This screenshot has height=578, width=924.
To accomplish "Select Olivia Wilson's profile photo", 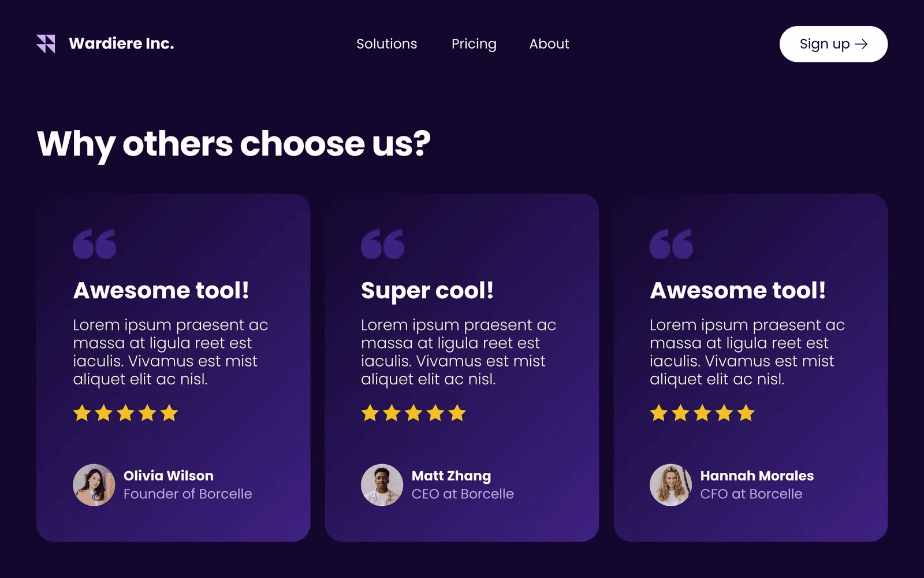I will click(94, 485).
